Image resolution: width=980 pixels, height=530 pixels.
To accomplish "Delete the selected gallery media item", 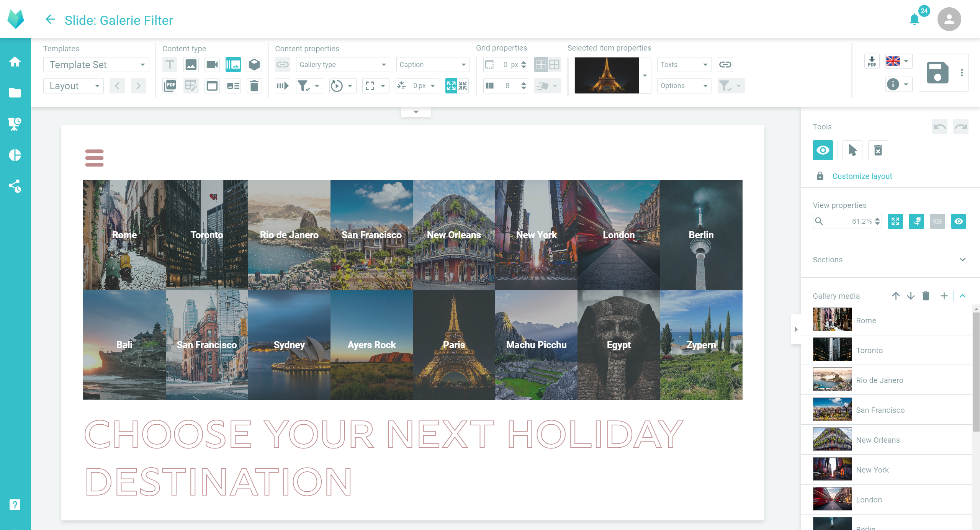I will 926,296.
